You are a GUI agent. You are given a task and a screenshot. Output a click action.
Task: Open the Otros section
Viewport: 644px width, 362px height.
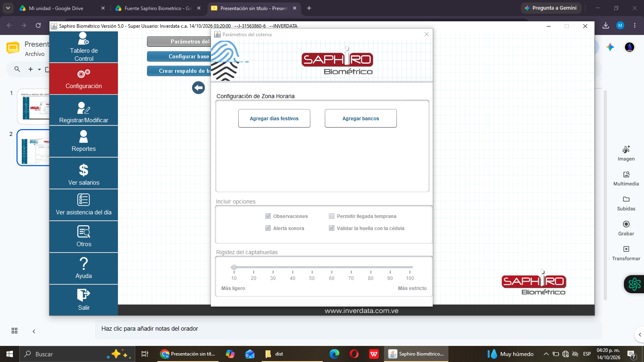(x=84, y=237)
